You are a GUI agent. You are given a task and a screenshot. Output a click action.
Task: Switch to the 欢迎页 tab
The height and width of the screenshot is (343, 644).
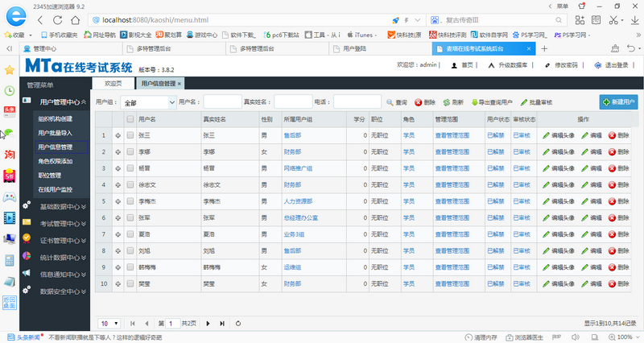click(113, 84)
